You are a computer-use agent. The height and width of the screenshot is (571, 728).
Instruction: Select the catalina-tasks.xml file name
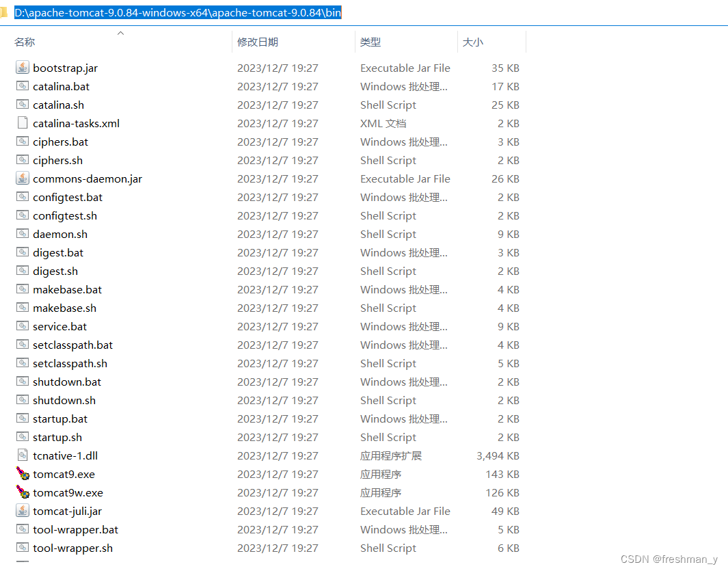[76, 124]
